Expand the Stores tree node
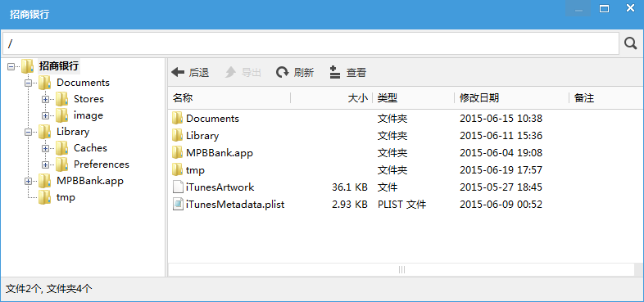This screenshot has width=644, height=302. (x=45, y=99)
